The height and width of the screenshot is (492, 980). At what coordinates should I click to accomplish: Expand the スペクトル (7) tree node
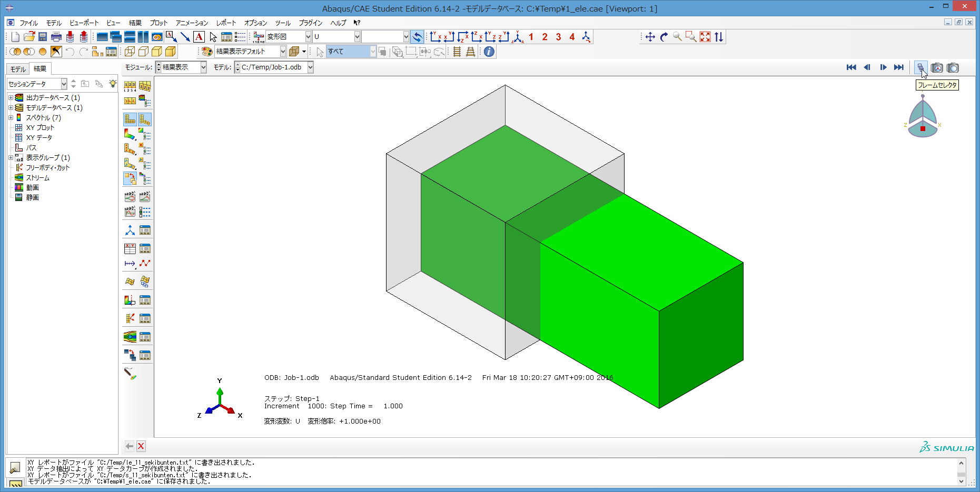click(11, 118)
